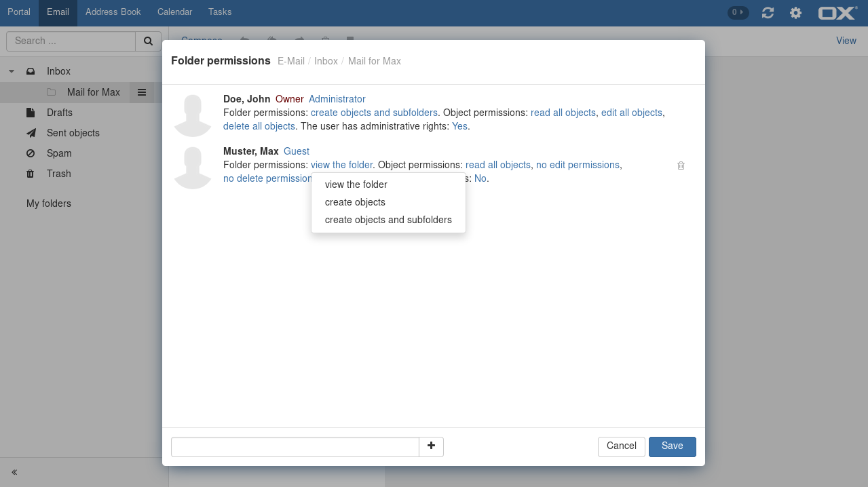Click the OX logo icon
868x487 pixels.
click(x=837, y=13)
